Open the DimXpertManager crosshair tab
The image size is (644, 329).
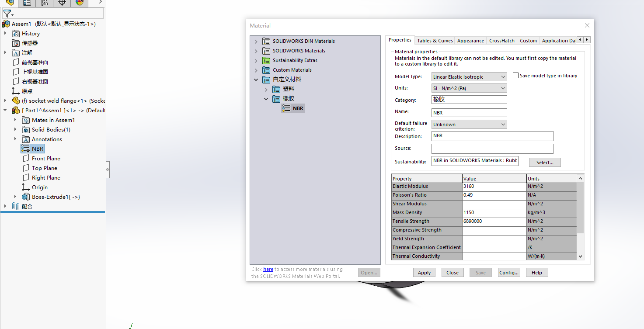pyautogui.click(x=62, y=3)
